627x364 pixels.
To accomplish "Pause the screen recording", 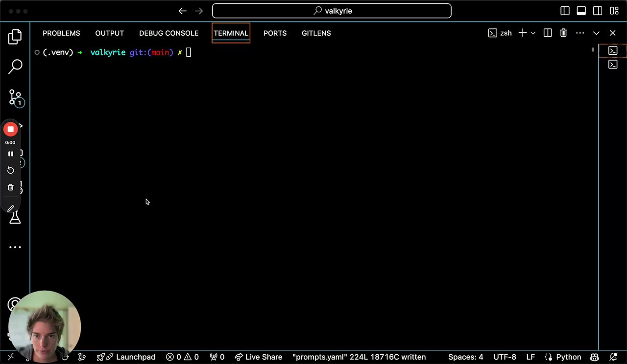I will click(x=10, y=154).
